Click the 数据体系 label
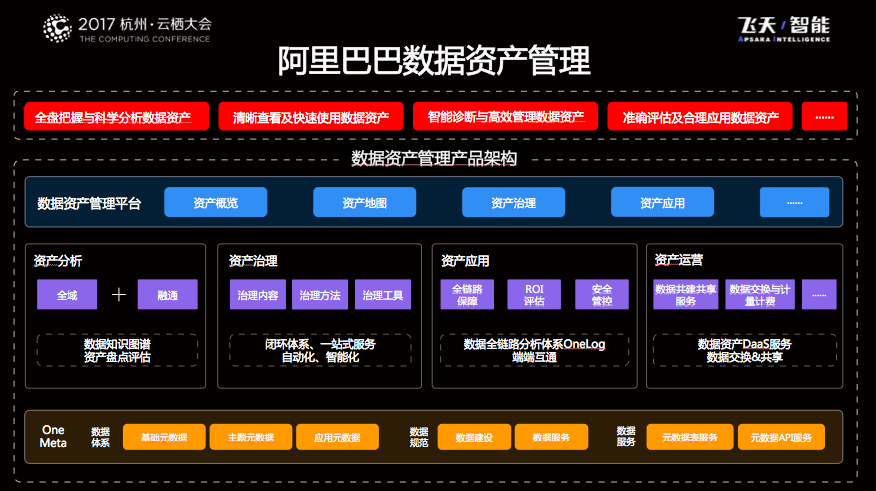Viewport: 876px width, 491px height. tap(101, 437)
